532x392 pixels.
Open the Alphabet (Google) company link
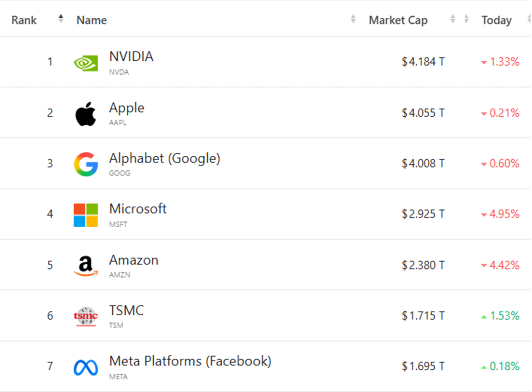[x=164, y=158]
